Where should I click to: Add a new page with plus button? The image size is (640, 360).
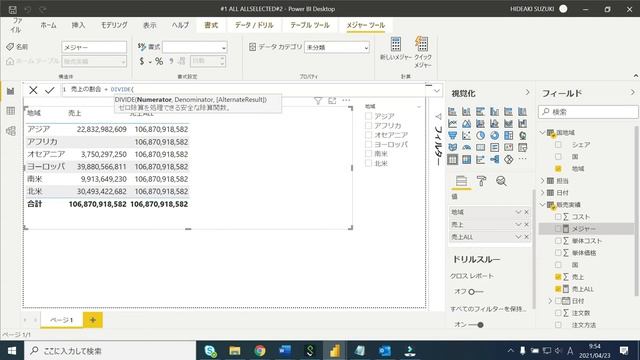93,320
